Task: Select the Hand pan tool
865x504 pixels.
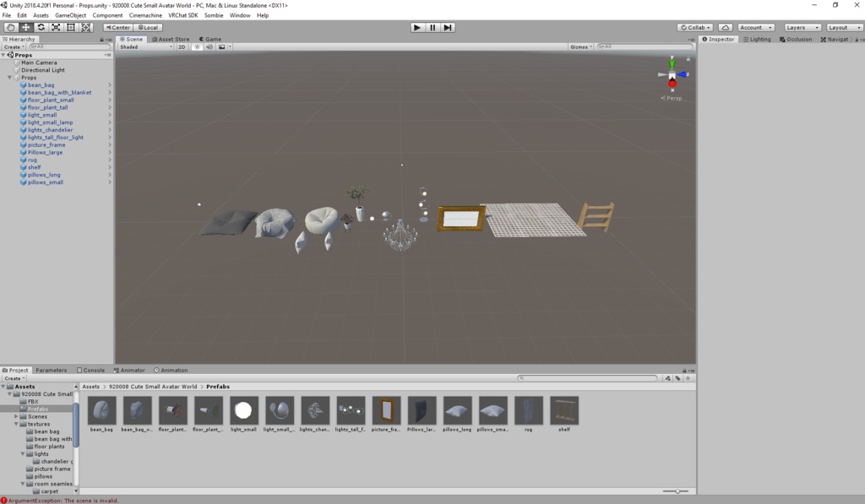Action: pyautogui.click(x=11, y=27)
